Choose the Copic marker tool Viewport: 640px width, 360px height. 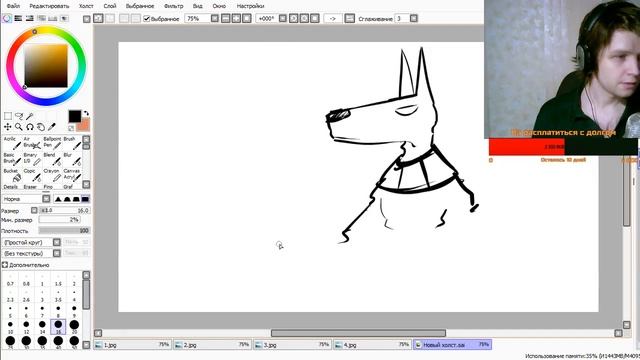pyautogui.click(x=31, y=175)
